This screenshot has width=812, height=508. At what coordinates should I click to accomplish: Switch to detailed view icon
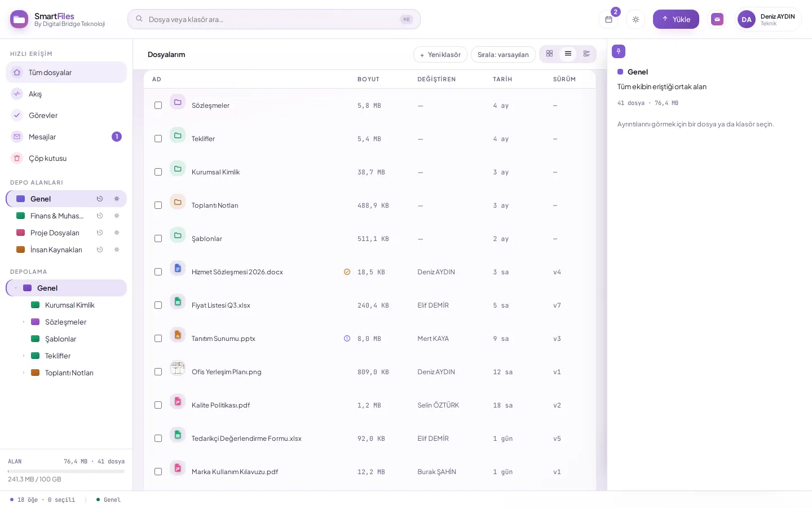[x=586, y=54]
